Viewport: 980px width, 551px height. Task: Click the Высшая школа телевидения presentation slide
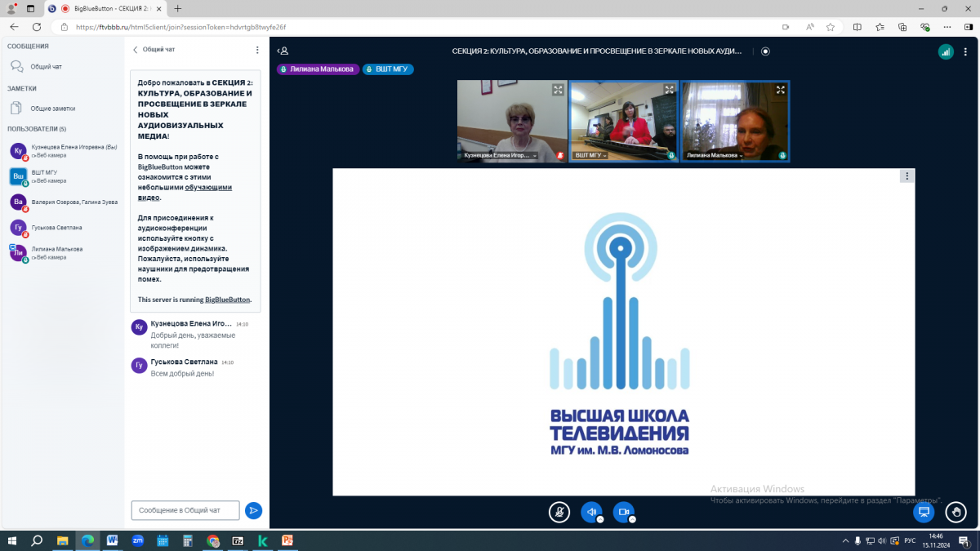(x=623, y=332)
